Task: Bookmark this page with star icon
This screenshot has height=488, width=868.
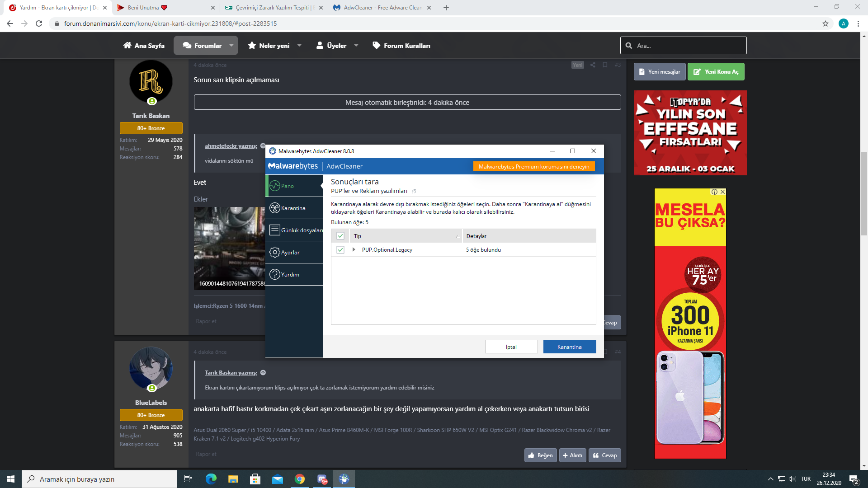Action: 826,23
